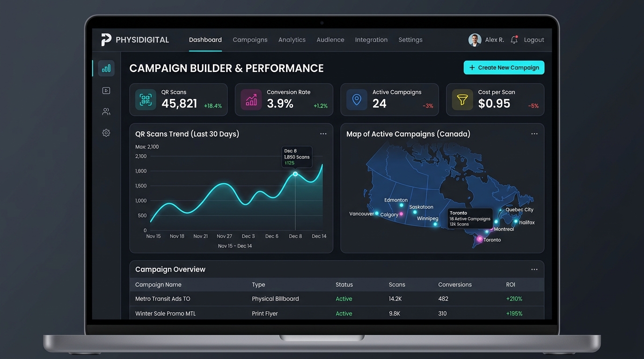Click the $0.95 cost per scan value
The image size is (644, 359).
tap(494, 104)
